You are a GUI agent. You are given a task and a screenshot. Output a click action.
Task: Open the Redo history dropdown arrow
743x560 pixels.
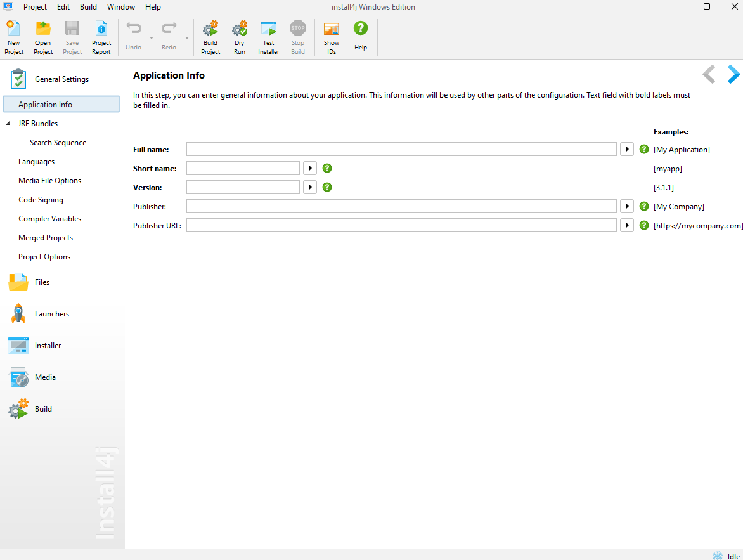tap(186, 38)
